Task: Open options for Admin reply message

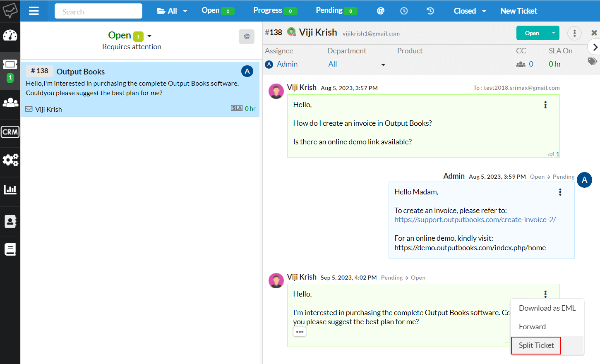Action: point(560,192)
